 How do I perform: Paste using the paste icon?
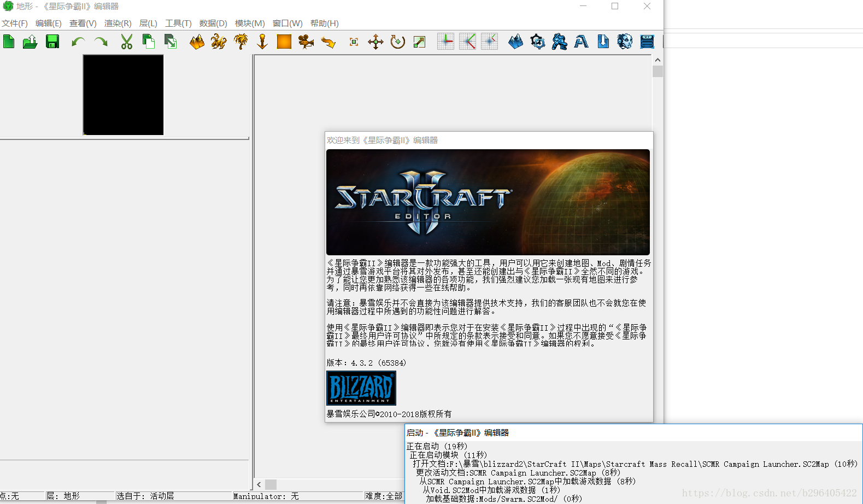pos(171,42)
